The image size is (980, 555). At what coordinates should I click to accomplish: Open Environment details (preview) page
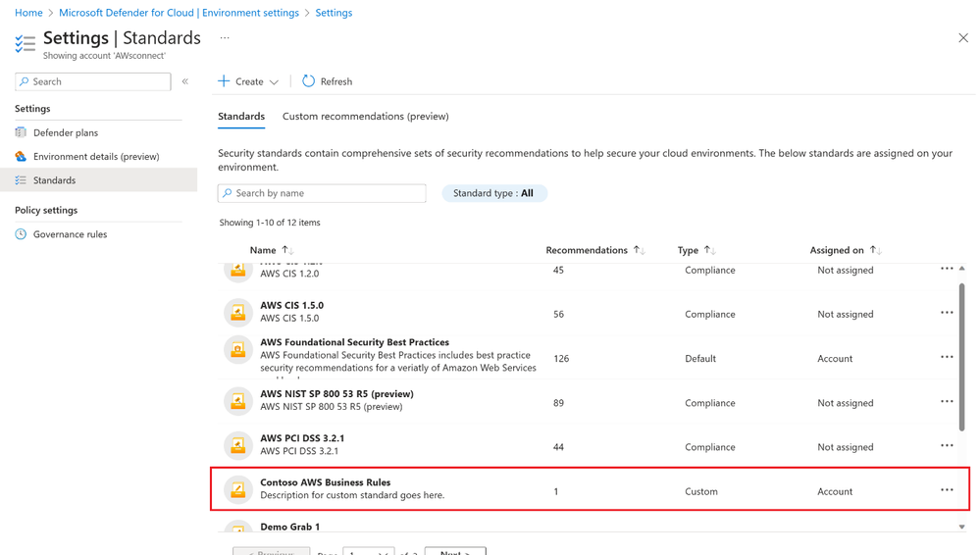(96, 156)
